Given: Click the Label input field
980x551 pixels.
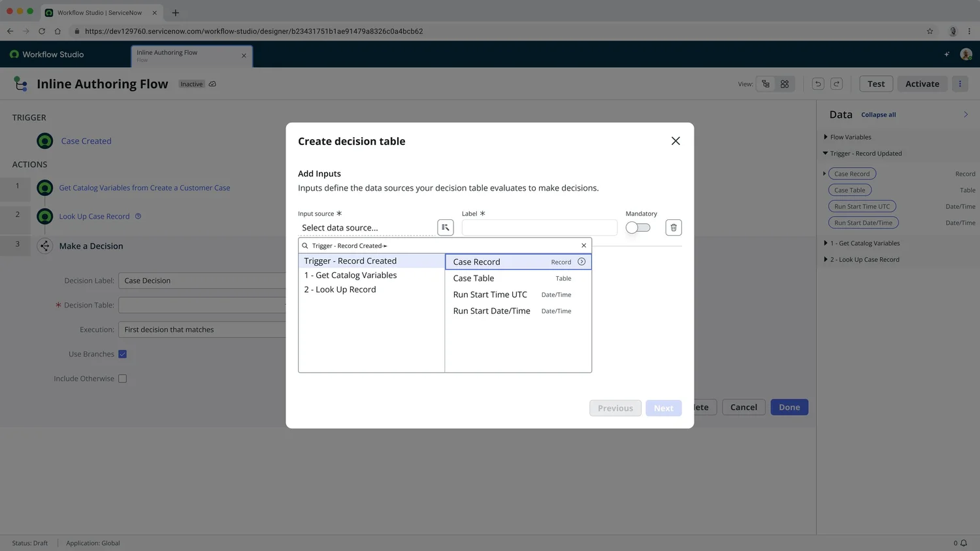Looking at the screenshot, I should click(540, 227).
